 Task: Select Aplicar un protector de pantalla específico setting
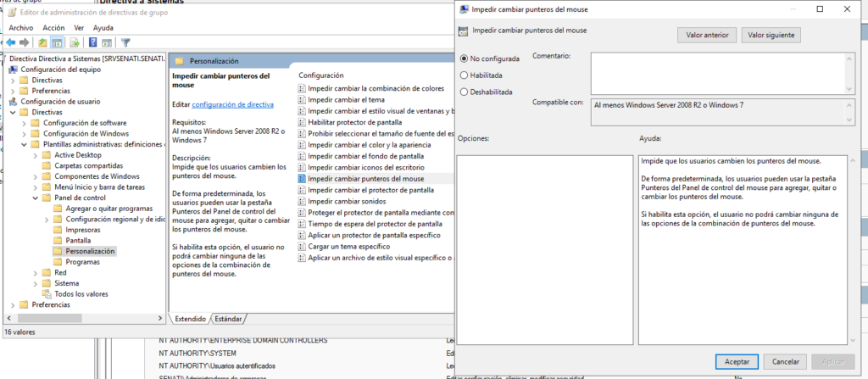[374, 235]
